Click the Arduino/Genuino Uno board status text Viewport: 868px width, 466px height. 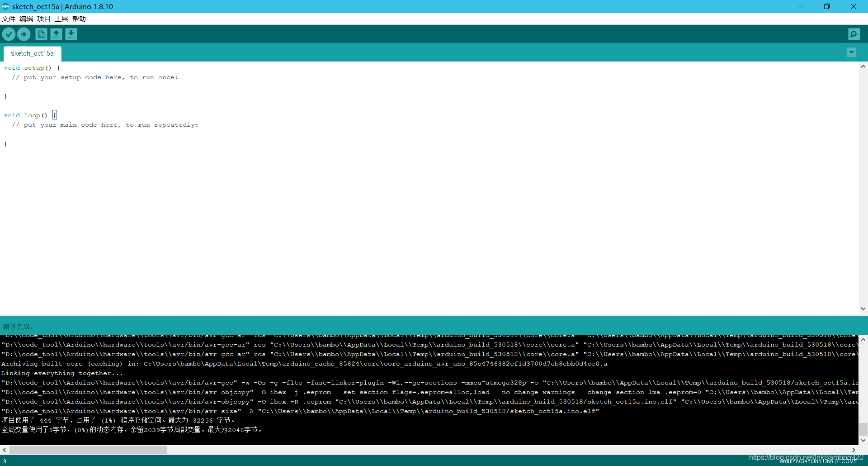tap(818, 462)
